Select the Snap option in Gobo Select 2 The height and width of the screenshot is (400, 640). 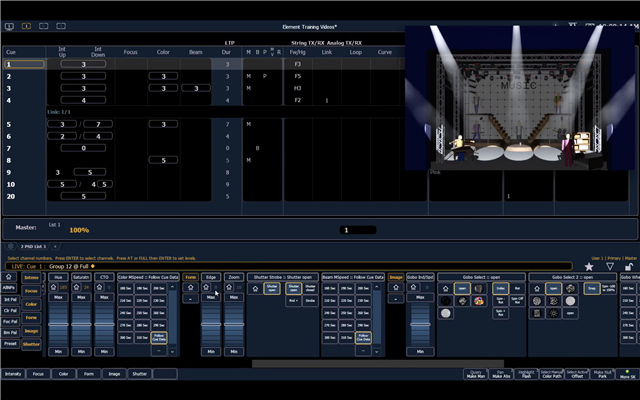pos(592,288)
